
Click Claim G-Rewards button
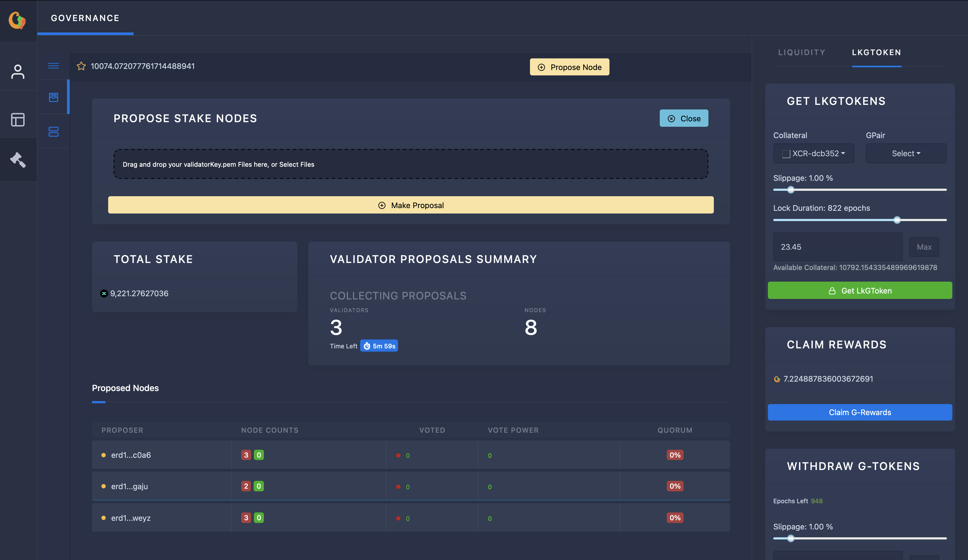pos(860,412)
